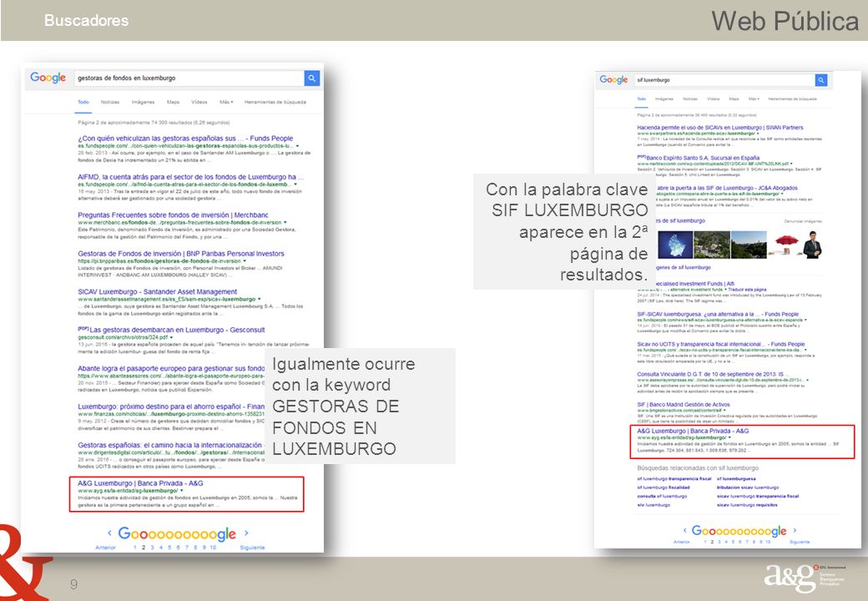Switch to 'Imágenes' tab in 'sif luxemburgo' results

point(664,99)
